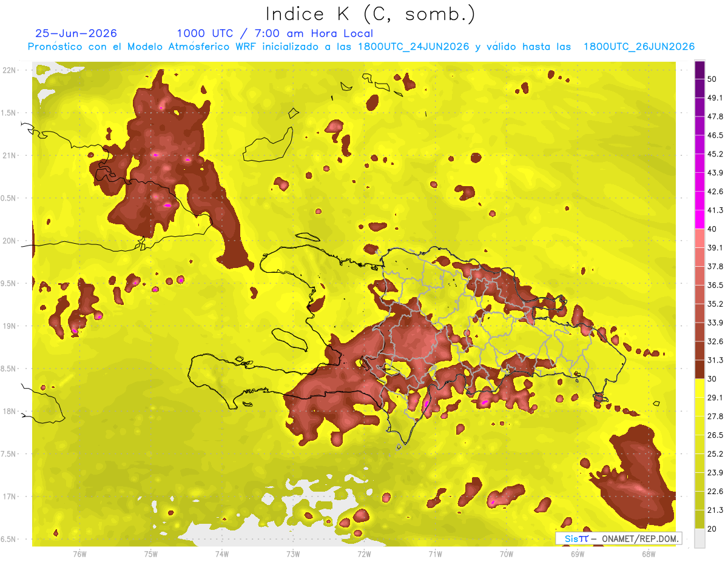This screenshot has width=728, height=562.
Task: Click the colorbar value 30
Action: 712,379
